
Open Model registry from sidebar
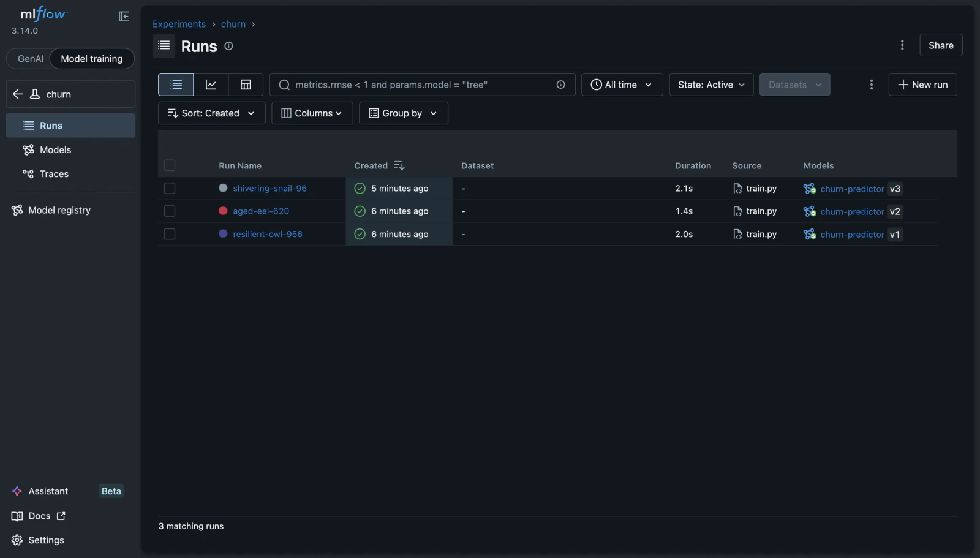click(x=70, y=210)
